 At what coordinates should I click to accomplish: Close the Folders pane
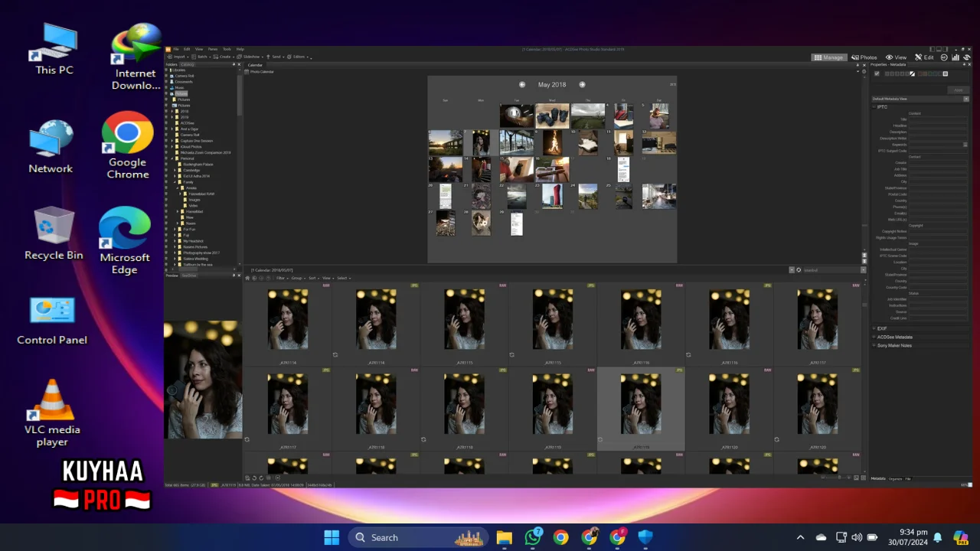pyautogui.click(x=240, y=64)
